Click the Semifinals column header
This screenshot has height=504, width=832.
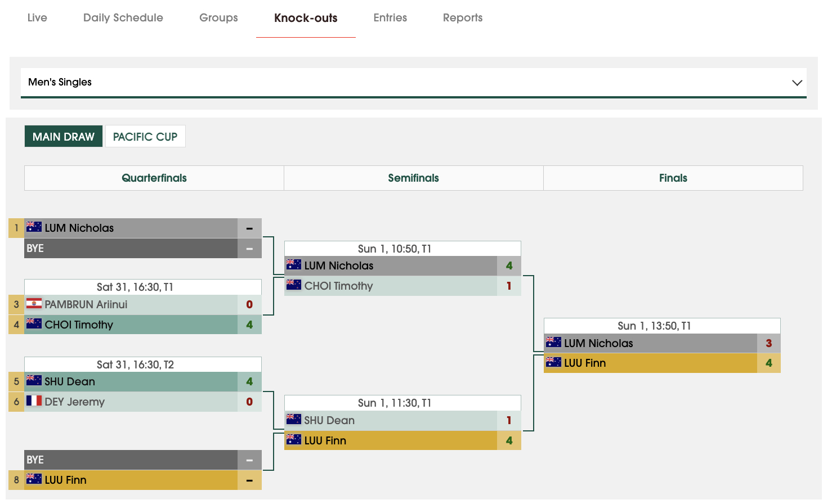(x=414, y=178)
